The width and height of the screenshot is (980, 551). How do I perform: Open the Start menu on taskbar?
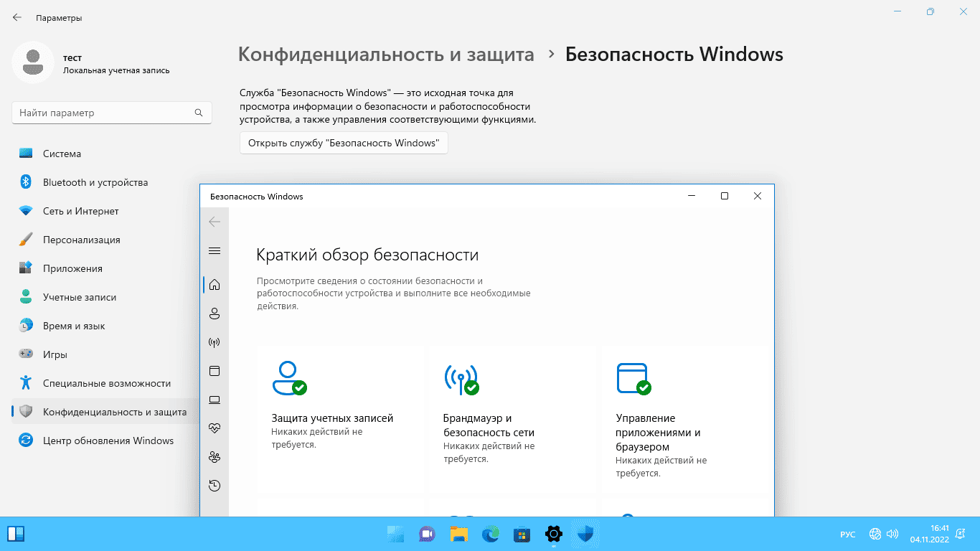click(x=395, y=534)
